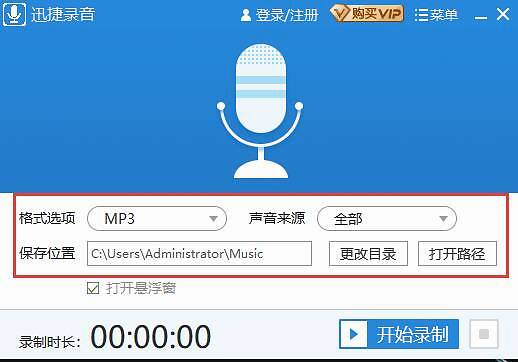Image resolution: width=518 pixels, height=362 pixels.
Task: Click the 迅捷录音 app logo icon
Action: pyautogui.click(x=14, y=14)
